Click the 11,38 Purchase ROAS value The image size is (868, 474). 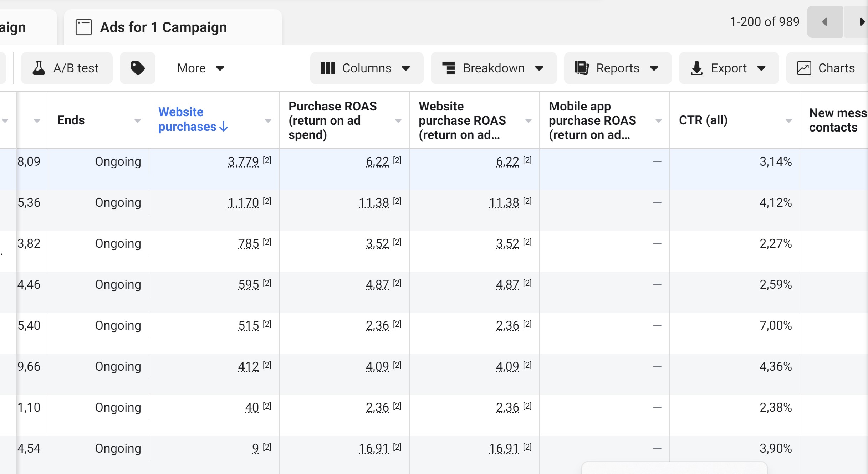click(374, 202)
